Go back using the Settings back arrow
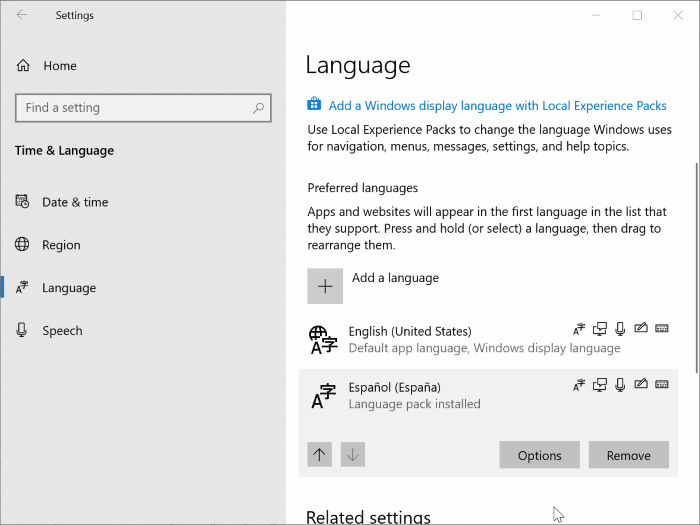Image resolution: width=700 pixels, height=525 pixels. tap(22, 15)
